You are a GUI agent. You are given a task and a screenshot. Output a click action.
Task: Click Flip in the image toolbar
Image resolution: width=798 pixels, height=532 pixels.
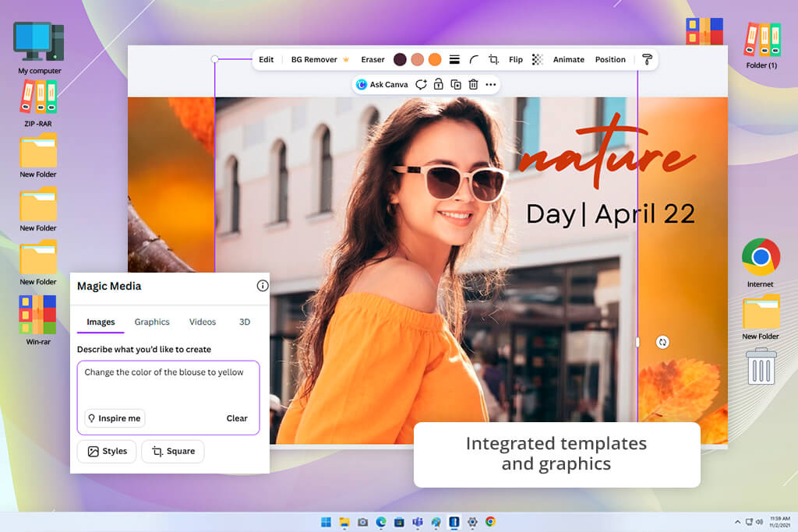click(x=516, y=59)
